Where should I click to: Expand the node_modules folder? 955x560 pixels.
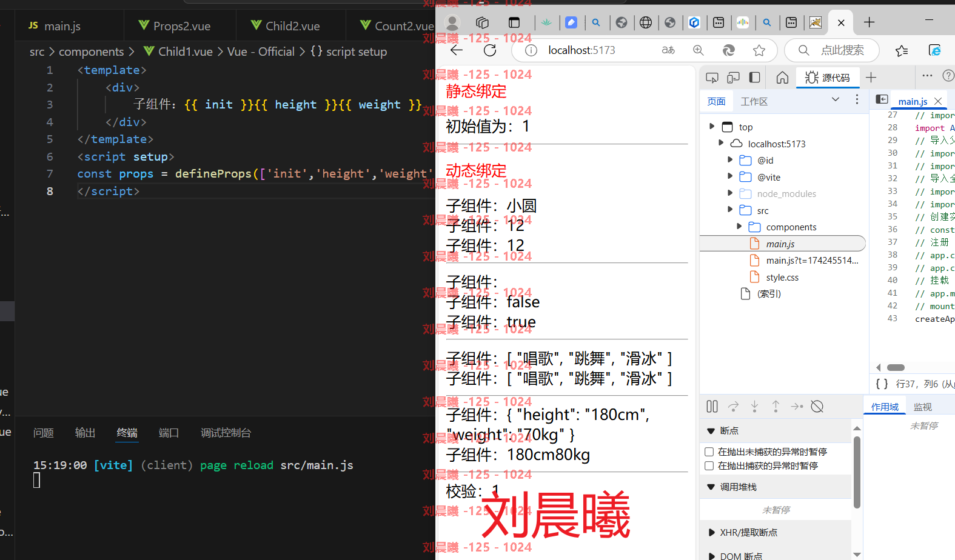[x=730, y=193]
